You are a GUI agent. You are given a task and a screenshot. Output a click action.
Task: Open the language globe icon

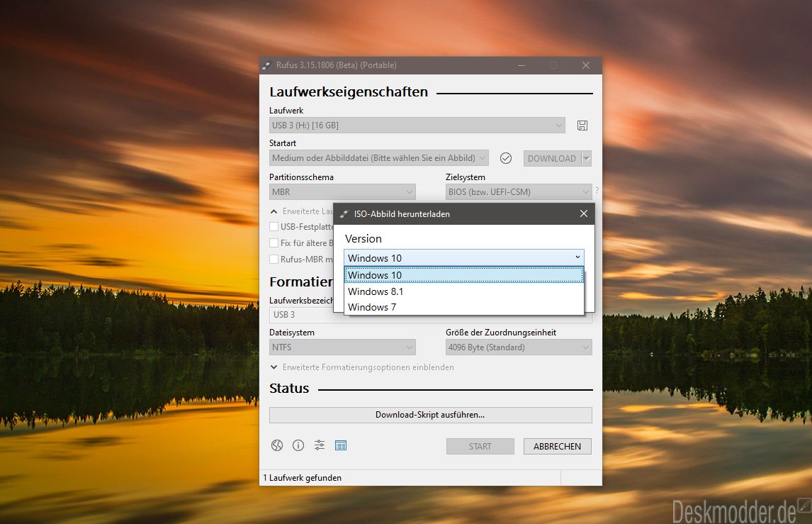coord(277,445)
